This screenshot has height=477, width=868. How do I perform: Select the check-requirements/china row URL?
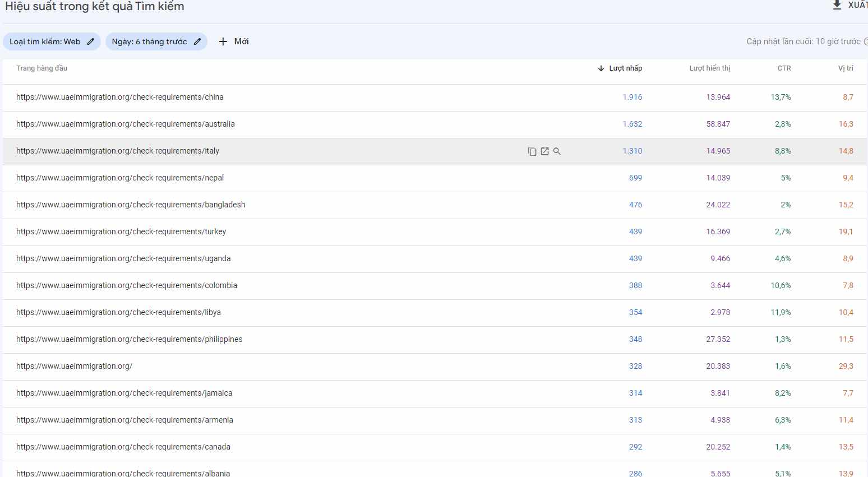(x=120, y=97)
